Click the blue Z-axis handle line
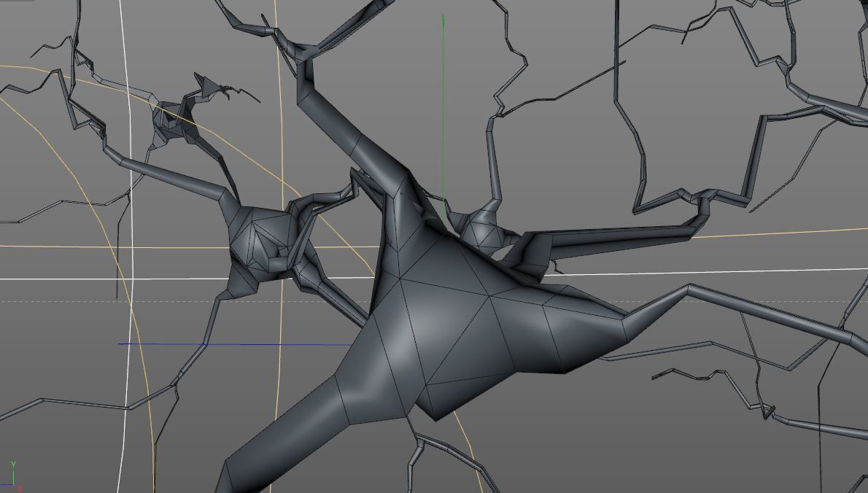 point(236,344)
